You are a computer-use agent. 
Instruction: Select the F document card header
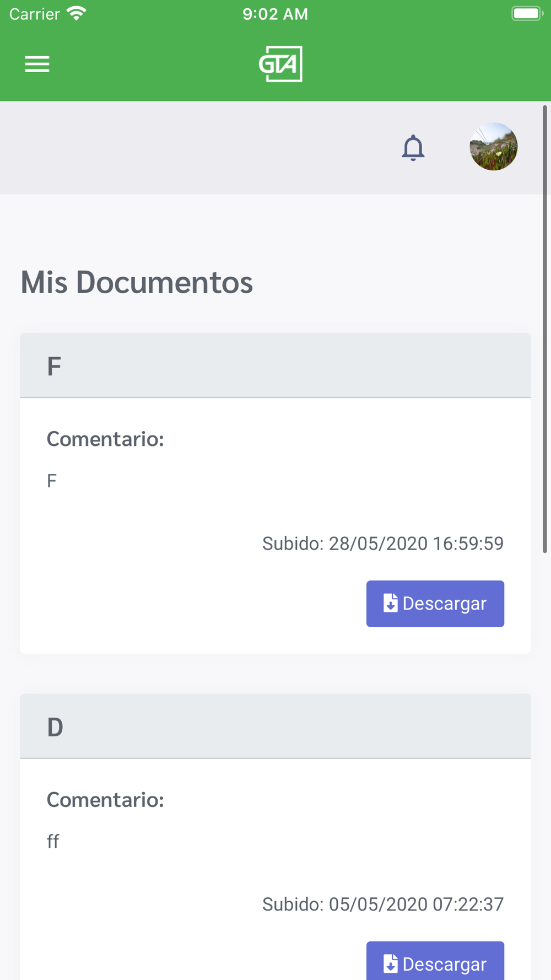275,365
